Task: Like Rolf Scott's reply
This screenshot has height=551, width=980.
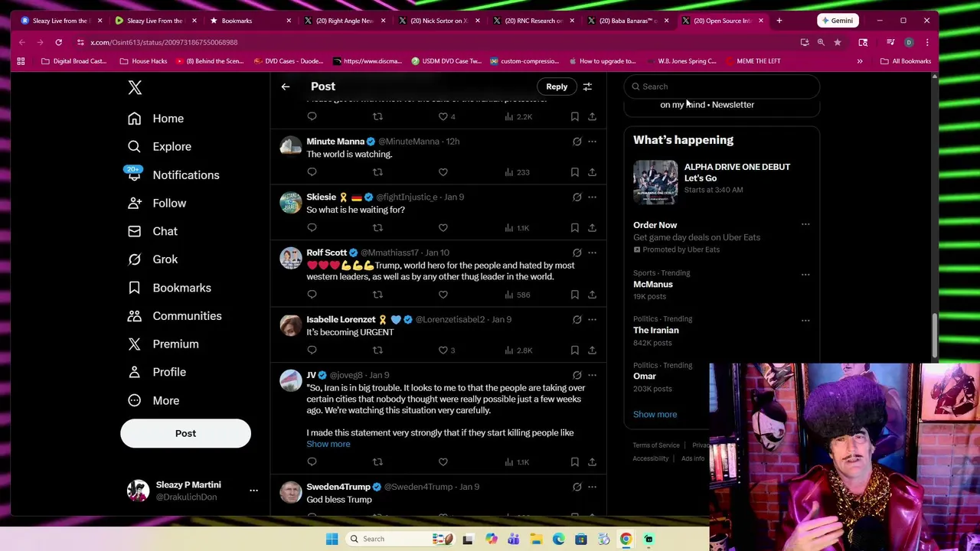Action: click(x=443, y=295)
